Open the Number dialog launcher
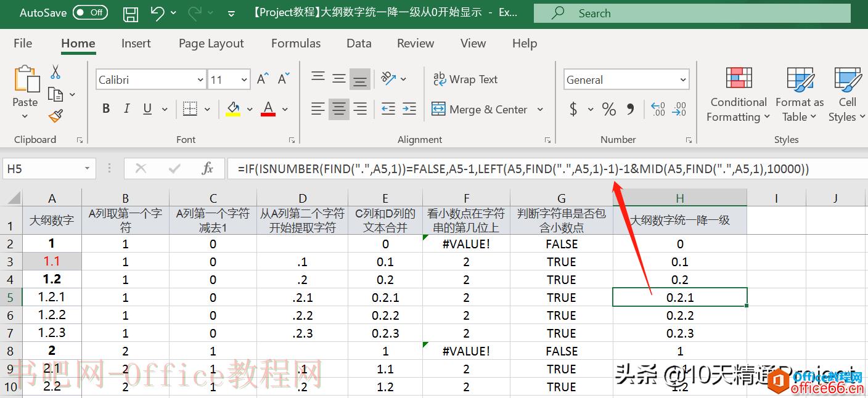The width and height of the screenshot is (868, 398). pos(689,140)
